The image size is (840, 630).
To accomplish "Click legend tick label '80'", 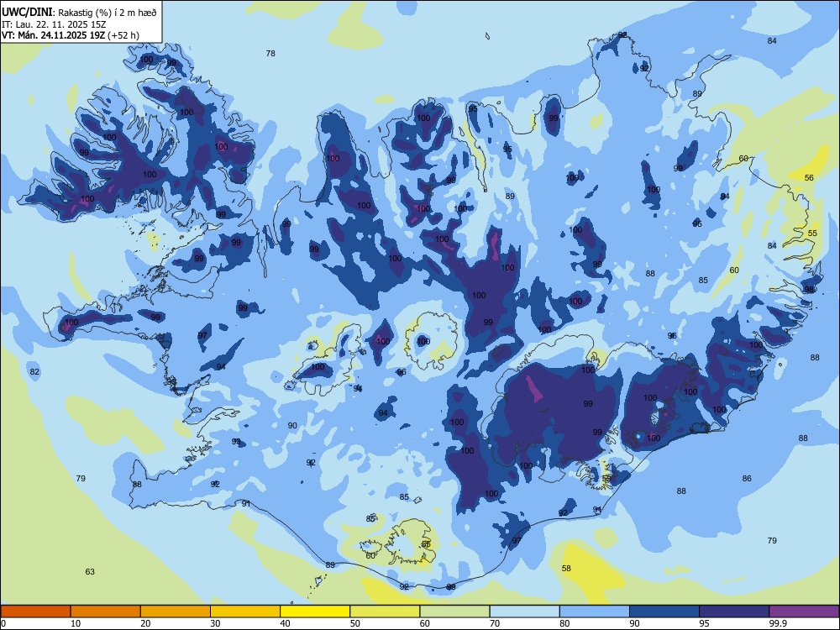I will coord(564,623).
